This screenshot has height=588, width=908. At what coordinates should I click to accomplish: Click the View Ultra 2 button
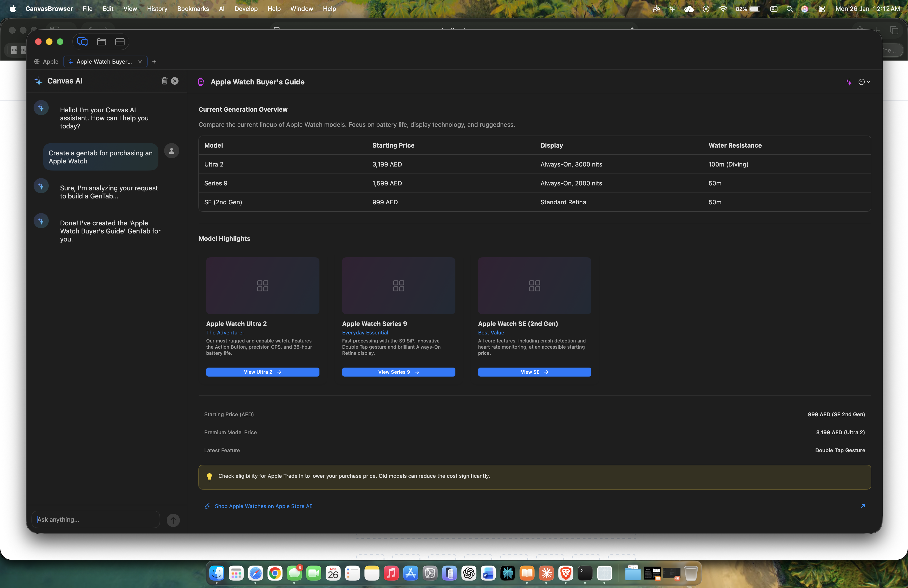coord(262,372)
